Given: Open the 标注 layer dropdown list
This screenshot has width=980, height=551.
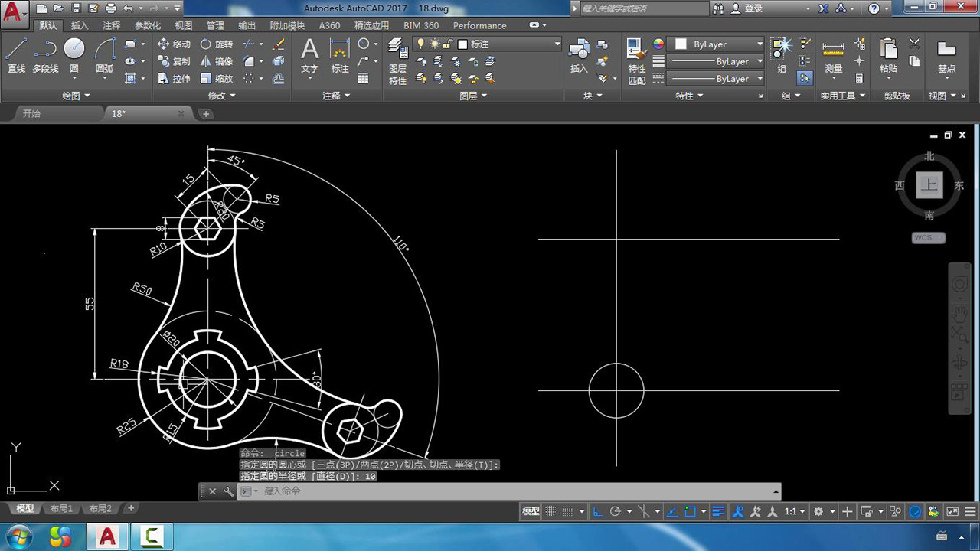Looking at the screenshot, I should tap(557, 44).
